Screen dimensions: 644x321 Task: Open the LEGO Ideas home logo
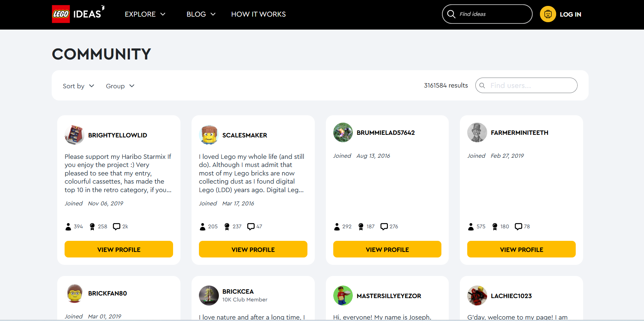click(x=78, y=14)
